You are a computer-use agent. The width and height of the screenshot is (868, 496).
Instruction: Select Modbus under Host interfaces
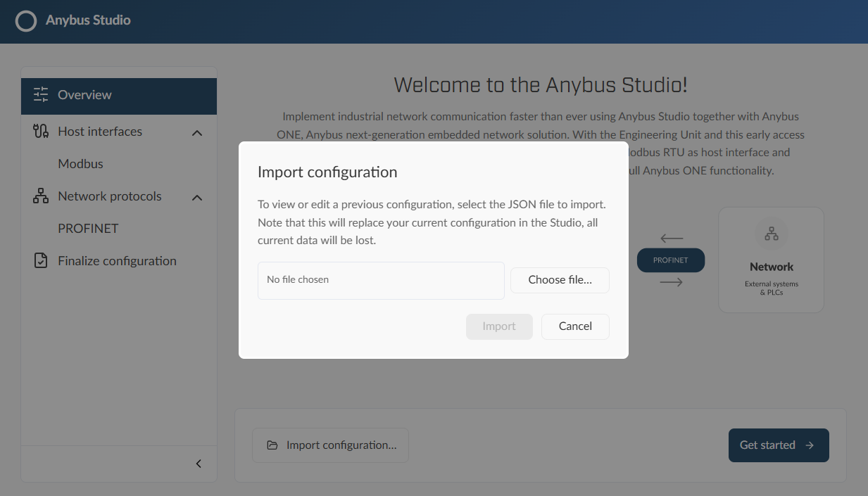[x=80, y=164]
